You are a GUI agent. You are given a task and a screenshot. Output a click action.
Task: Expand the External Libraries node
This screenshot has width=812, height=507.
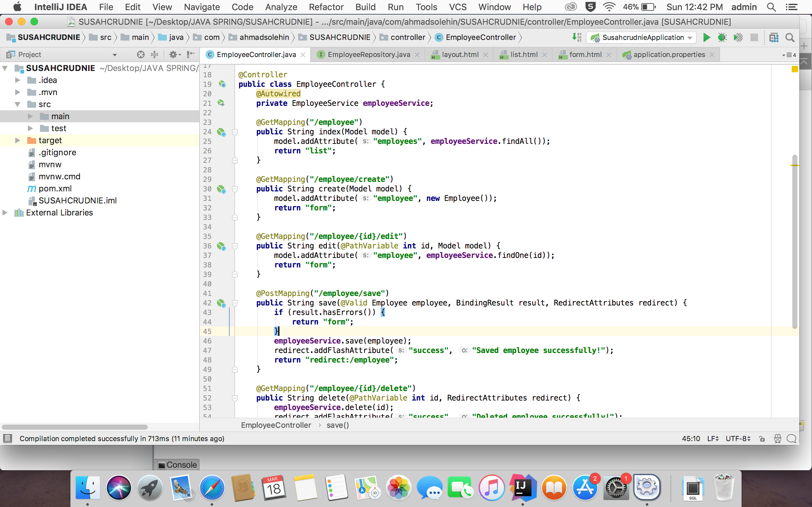click(x=5, y=212)
